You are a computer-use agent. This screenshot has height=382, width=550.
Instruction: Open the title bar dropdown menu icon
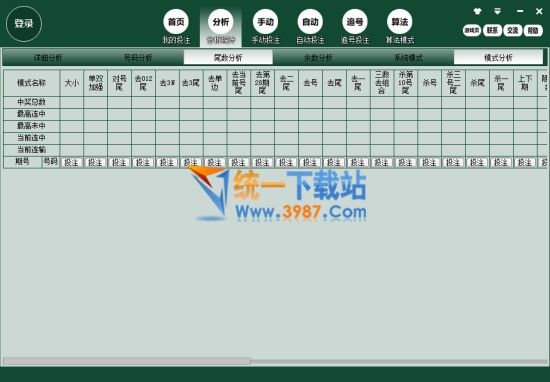pos(497,11)
